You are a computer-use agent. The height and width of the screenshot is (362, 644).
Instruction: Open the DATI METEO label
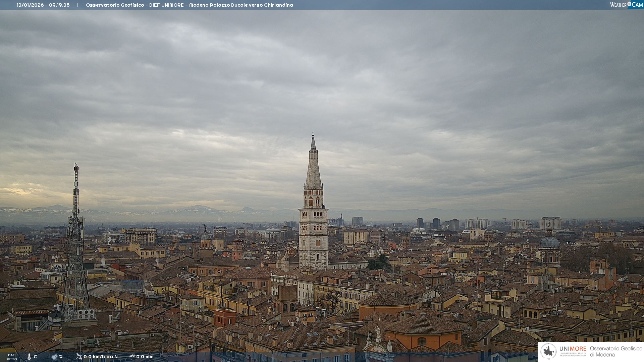12,357
